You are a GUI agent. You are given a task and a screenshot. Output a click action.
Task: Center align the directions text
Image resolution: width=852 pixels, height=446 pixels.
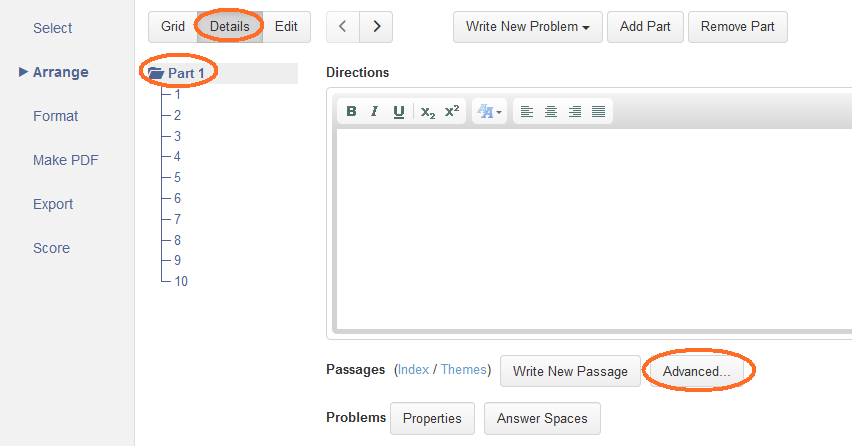550,111
